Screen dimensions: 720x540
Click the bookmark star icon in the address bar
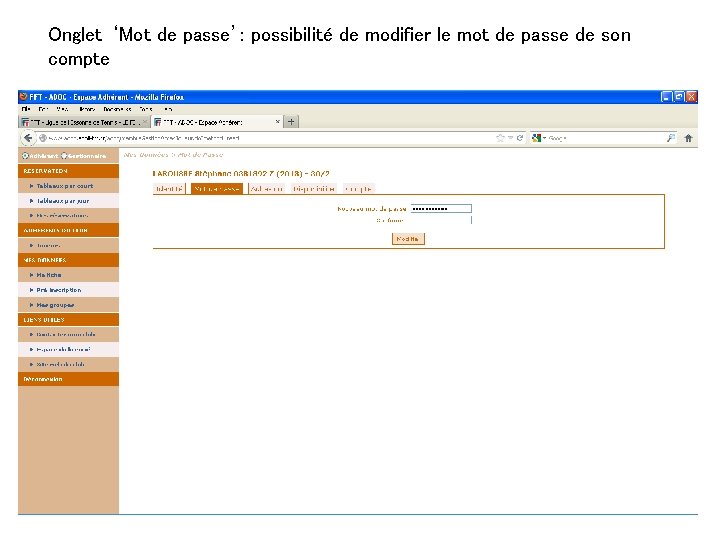point(500,138)
